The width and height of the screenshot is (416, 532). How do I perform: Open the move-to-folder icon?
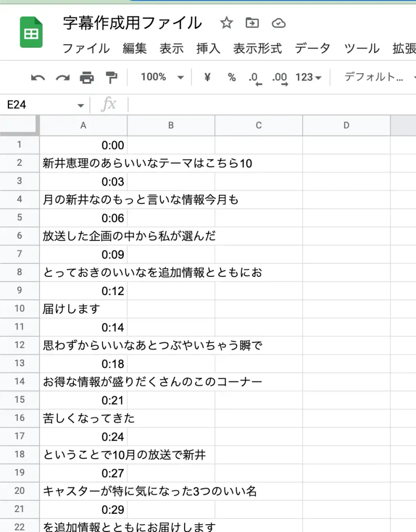(253, 23)
